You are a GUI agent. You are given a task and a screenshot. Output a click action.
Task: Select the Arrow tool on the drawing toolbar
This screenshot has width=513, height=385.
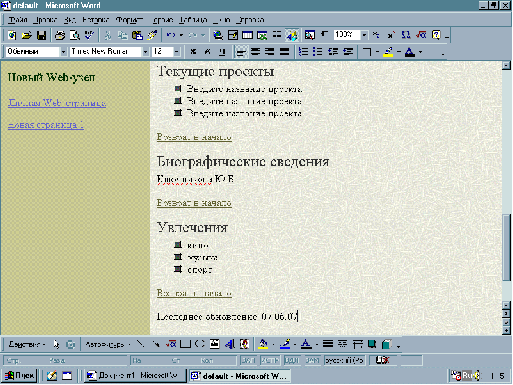155,344
